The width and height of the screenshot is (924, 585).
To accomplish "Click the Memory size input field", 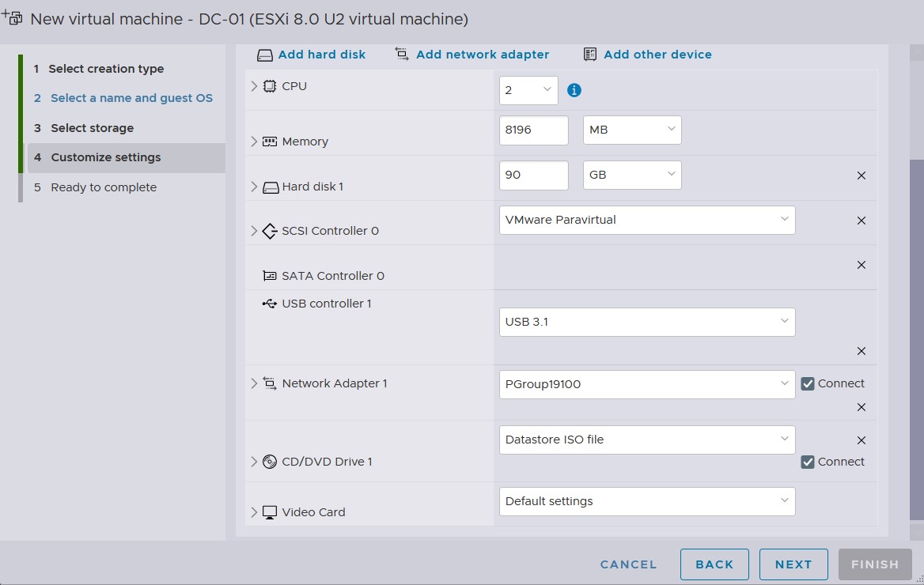I will [533, 130].
